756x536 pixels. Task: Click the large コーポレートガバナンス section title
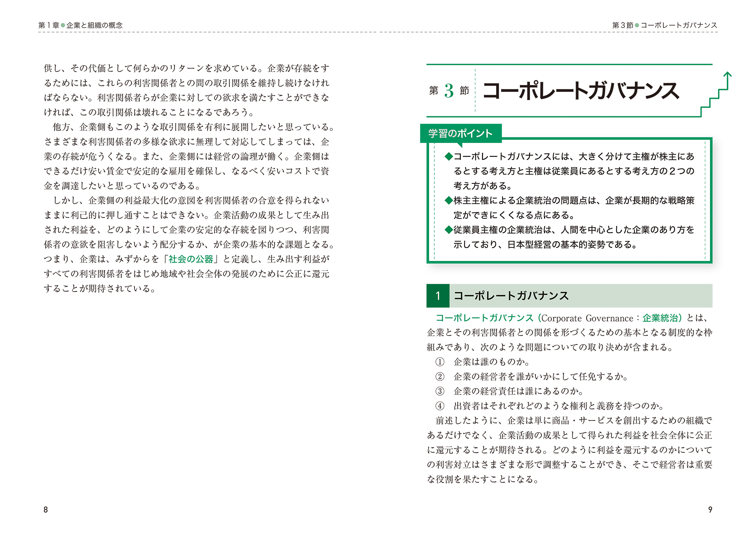tap(581, 91)
